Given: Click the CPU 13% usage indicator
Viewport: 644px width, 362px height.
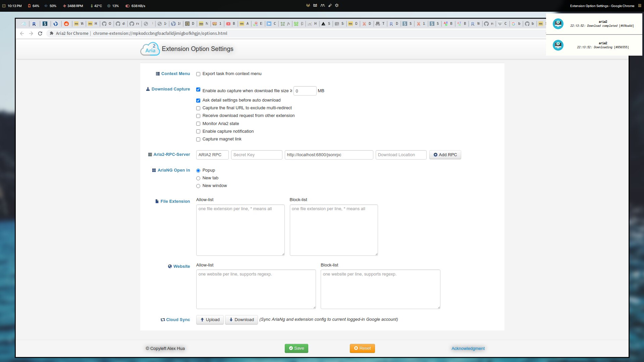Looking at the screenshot, I should tap(113, 6).
